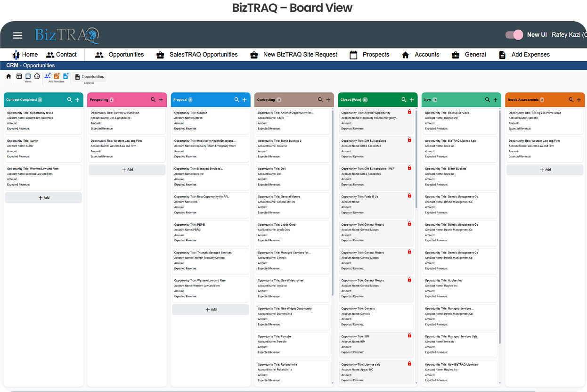Click the orange add new item icon

(x=57, y=76)
